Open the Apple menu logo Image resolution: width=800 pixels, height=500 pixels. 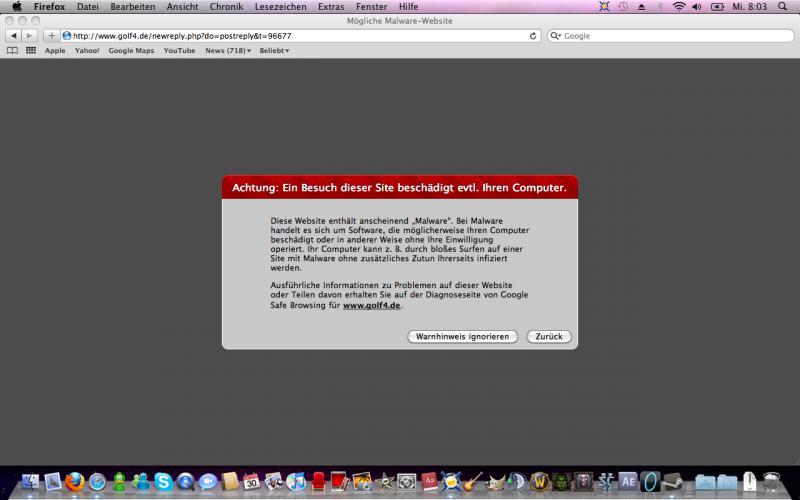click(17, 7)
